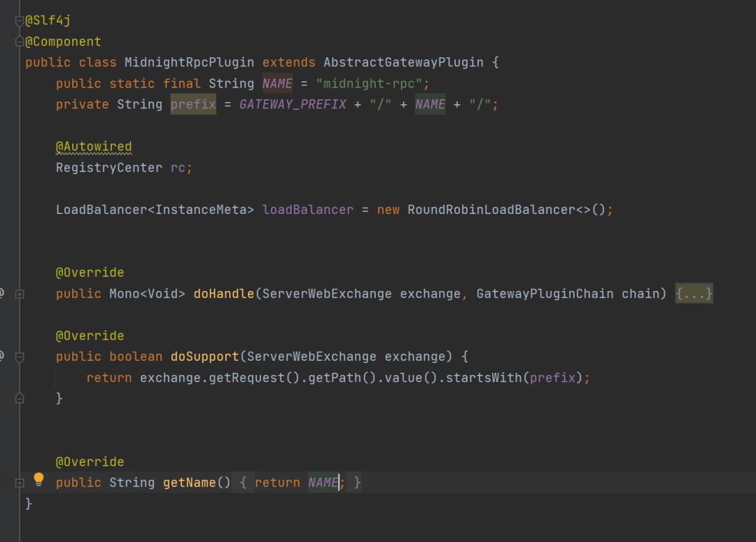Viewport: 756px width, 542px height.
Task: Click the boolean return type keyword
Action: click(136, 357)
